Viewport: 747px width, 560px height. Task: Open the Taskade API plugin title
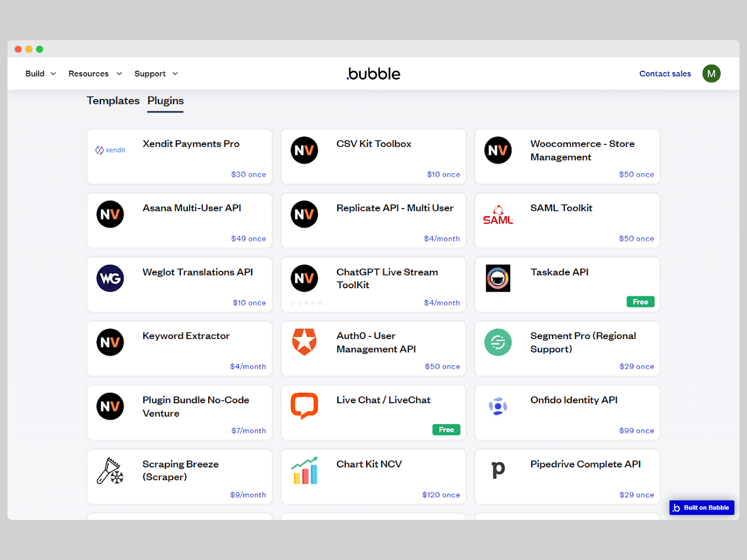559,272
